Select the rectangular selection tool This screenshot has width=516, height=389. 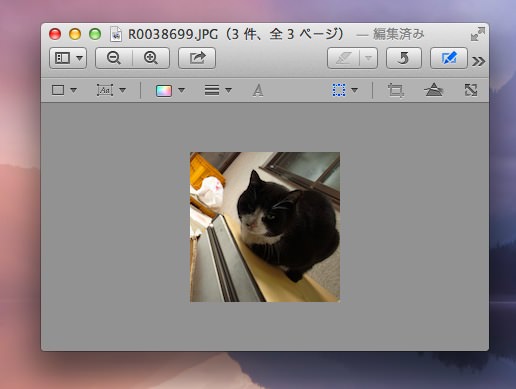(x=339, y=90)
